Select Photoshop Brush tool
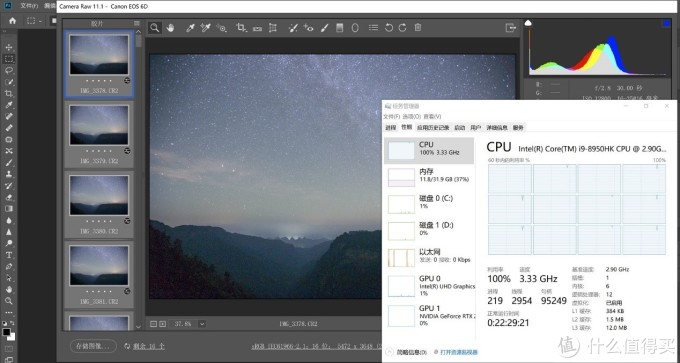680x363 pixels. [x=9, y=163]
